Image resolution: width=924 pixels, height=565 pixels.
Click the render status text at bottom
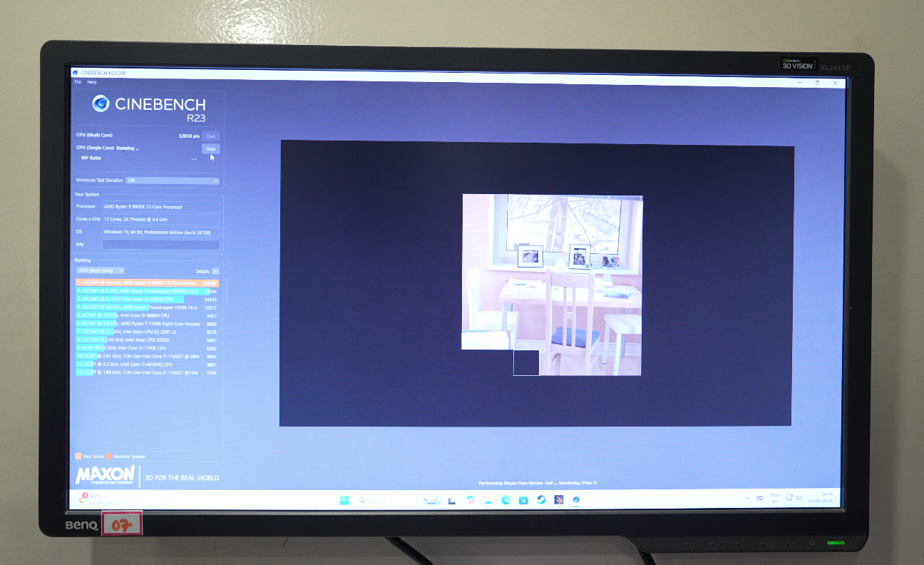(x=538, y=483)
